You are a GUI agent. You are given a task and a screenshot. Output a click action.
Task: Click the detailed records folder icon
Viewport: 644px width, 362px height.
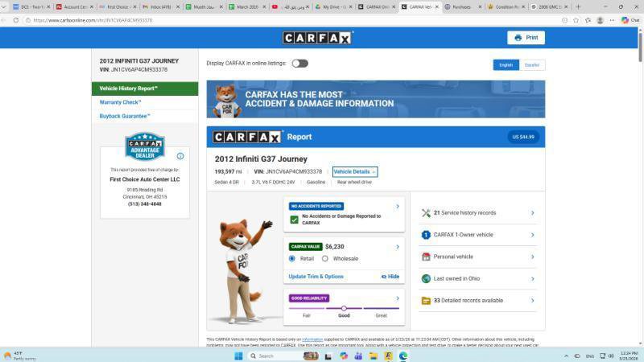tap(426, 301)
